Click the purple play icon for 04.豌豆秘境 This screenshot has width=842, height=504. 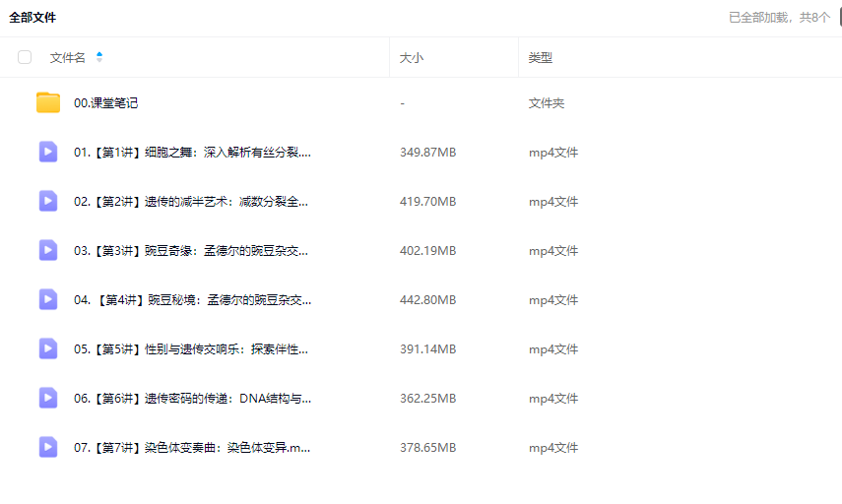point(48,299)
